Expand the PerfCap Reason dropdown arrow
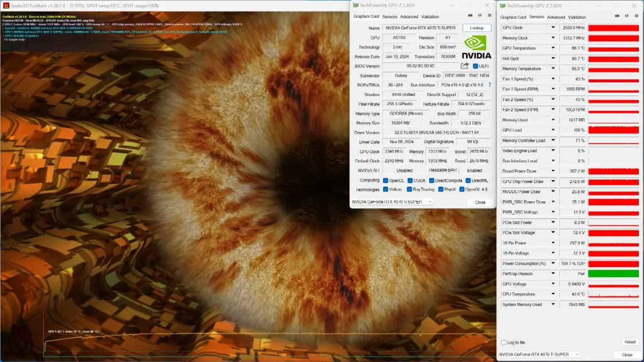 coord(553,274)
